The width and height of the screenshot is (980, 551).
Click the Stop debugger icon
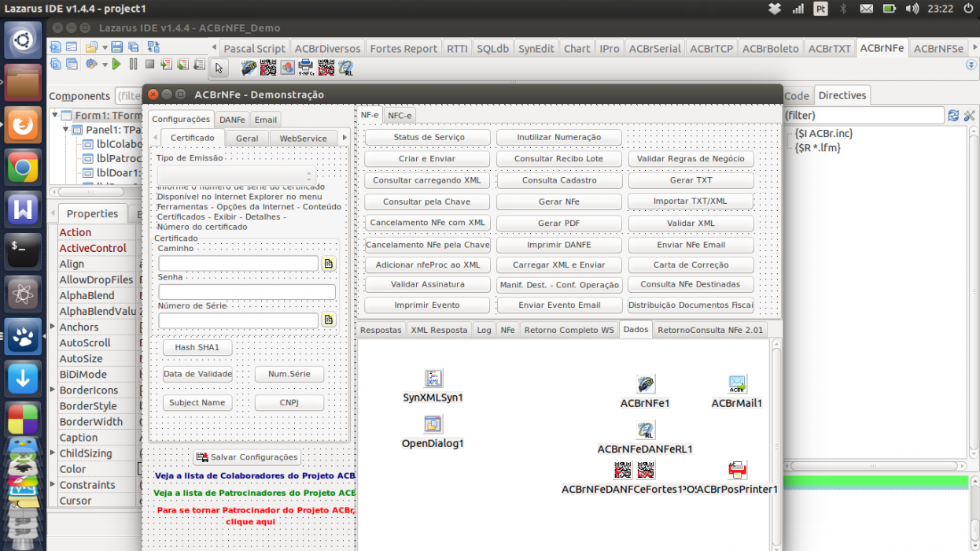point(149,65)
